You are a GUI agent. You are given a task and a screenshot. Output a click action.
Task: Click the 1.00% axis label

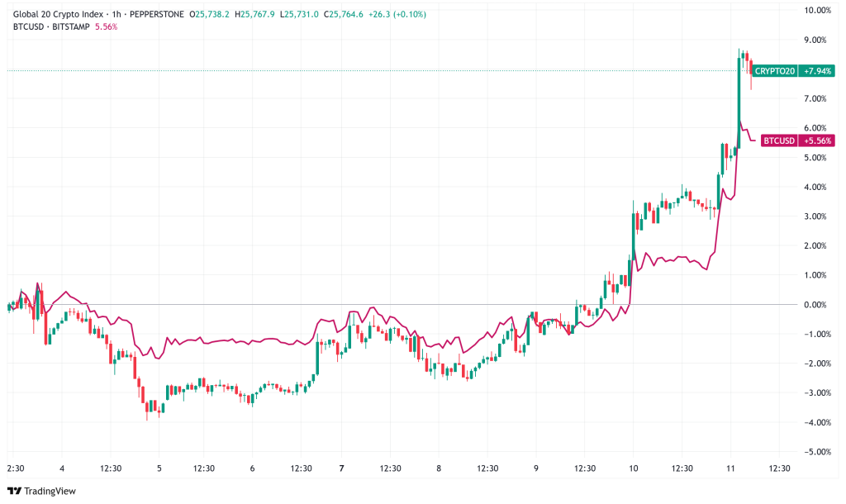point(815,275)
